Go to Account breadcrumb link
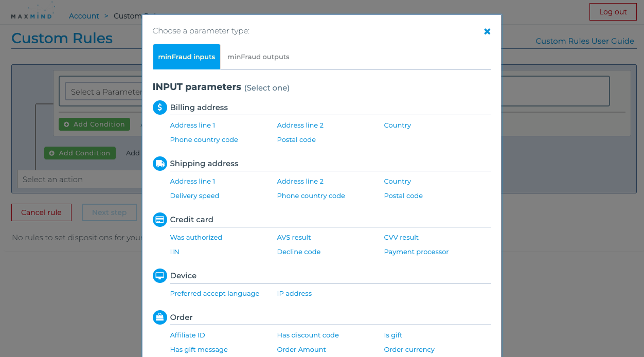 point(84,16)
